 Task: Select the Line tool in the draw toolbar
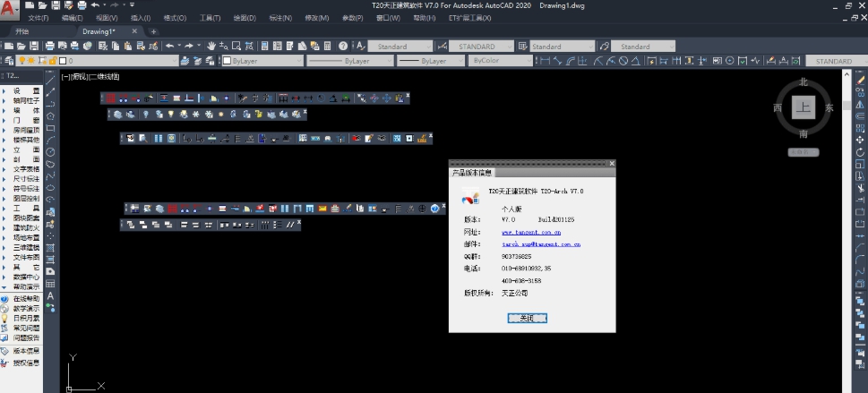click(x=50, y=81)
